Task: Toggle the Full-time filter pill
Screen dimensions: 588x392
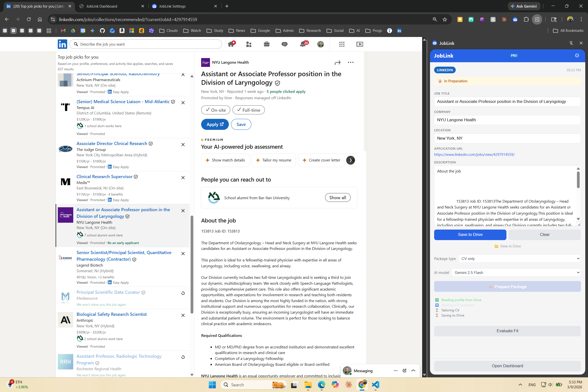Action: (248, 110)
